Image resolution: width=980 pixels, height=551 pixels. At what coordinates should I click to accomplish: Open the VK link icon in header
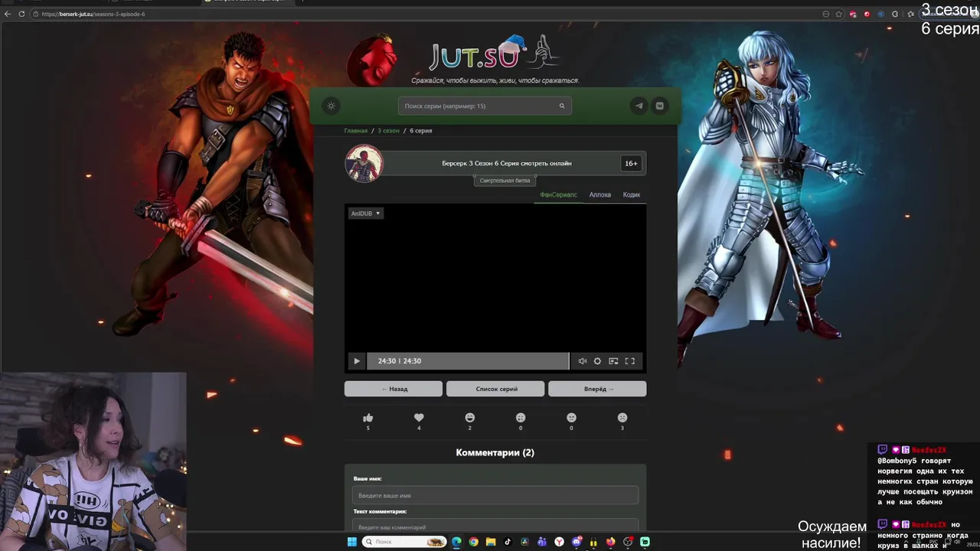click(659, 106)
